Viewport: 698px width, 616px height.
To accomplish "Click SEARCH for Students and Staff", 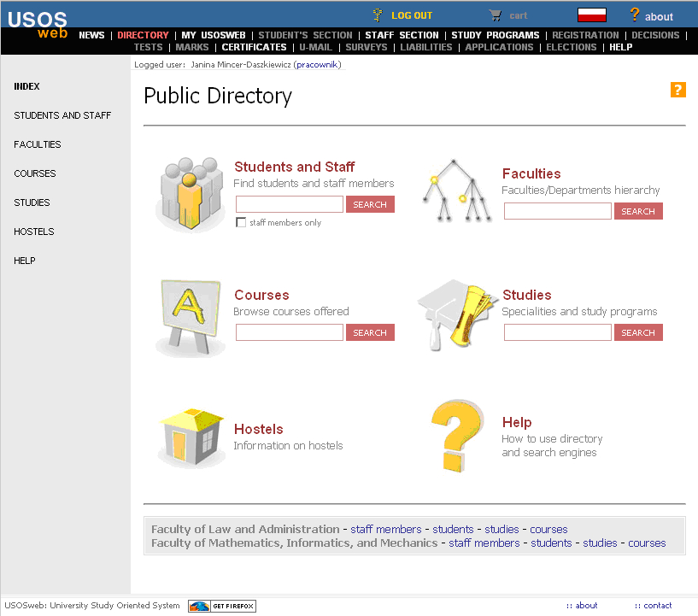I will (370, 204).
